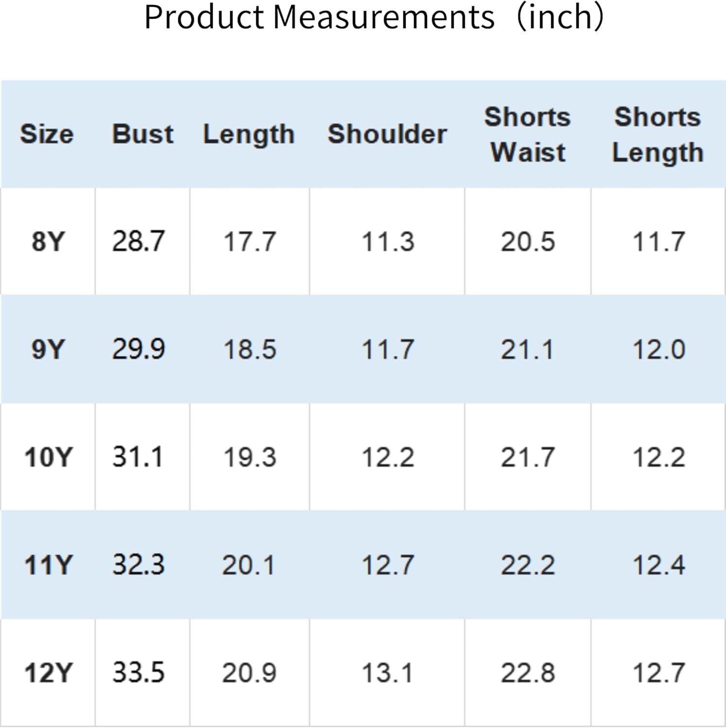Click the 12.2 shoulder value for 10Y
Viewport: 726px width, 728px height.
pyautogui.click(x=388, y=457)
